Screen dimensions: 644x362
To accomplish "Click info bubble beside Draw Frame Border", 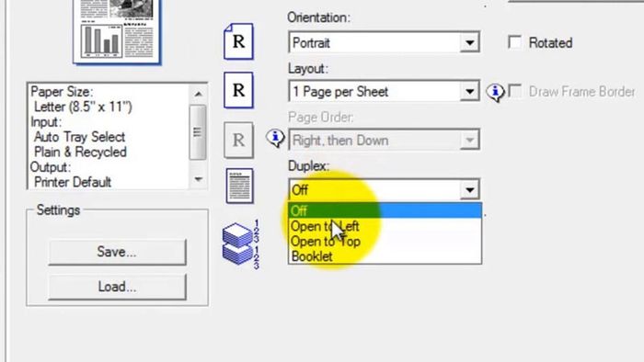I will pos(495,93).
